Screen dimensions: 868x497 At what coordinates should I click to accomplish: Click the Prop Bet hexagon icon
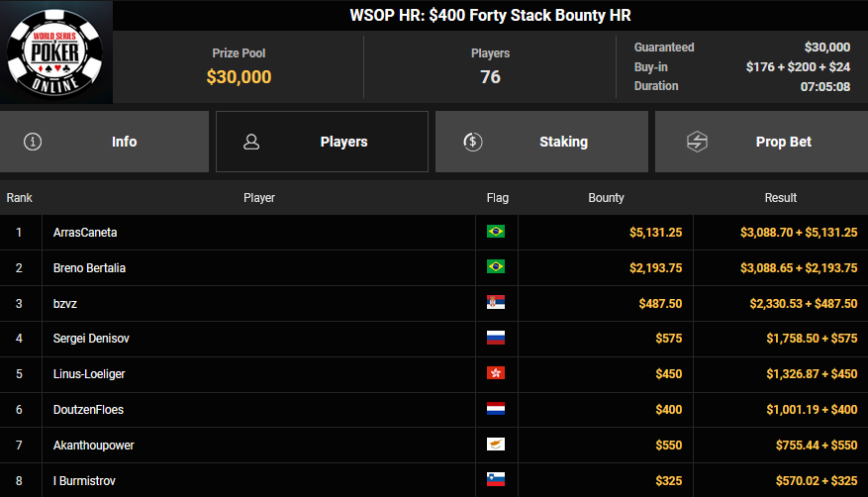click(x=697, y=142)
